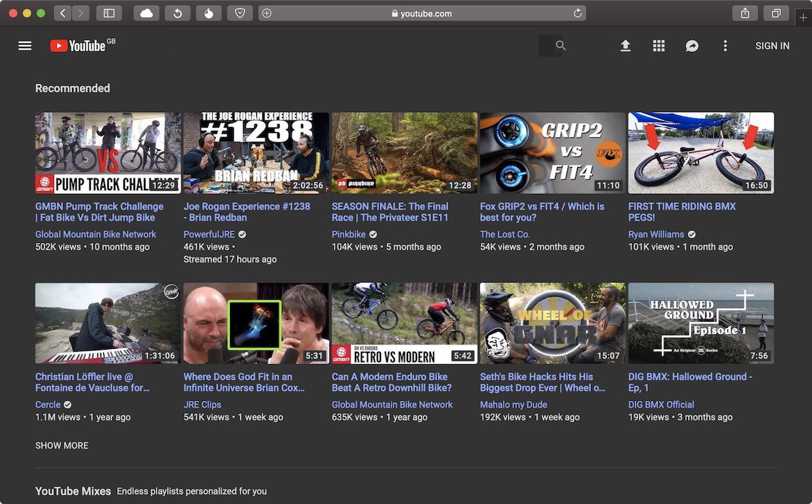The width and height of the screenshot is (812, 504).
Task: Open Pinkbike channel link
Action: tap(348, 235)
